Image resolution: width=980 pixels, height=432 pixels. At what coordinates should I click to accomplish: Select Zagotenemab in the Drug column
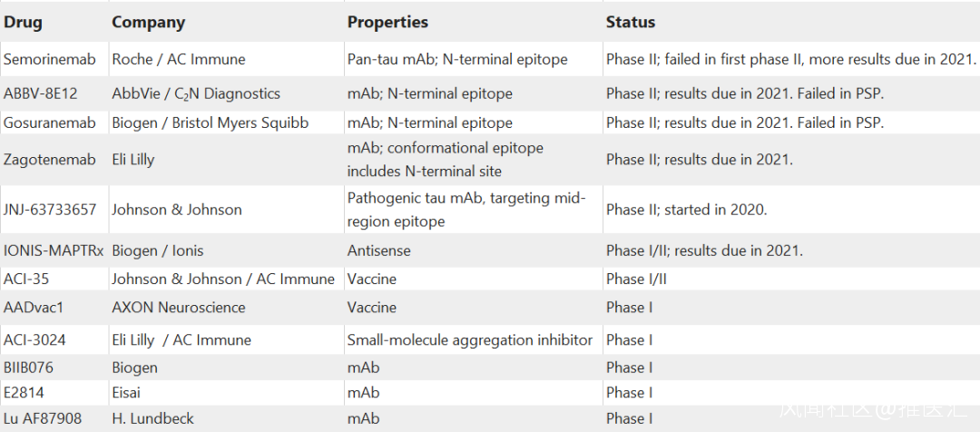point(49,160)
